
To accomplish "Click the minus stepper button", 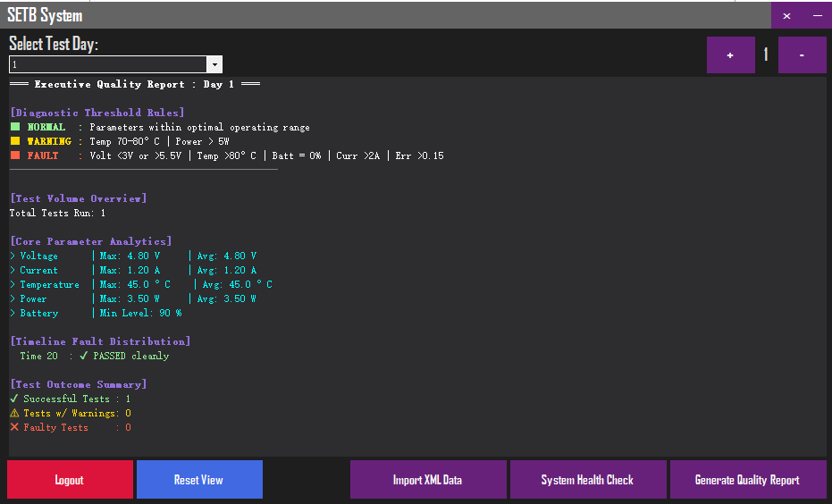I will pos(802,55).
